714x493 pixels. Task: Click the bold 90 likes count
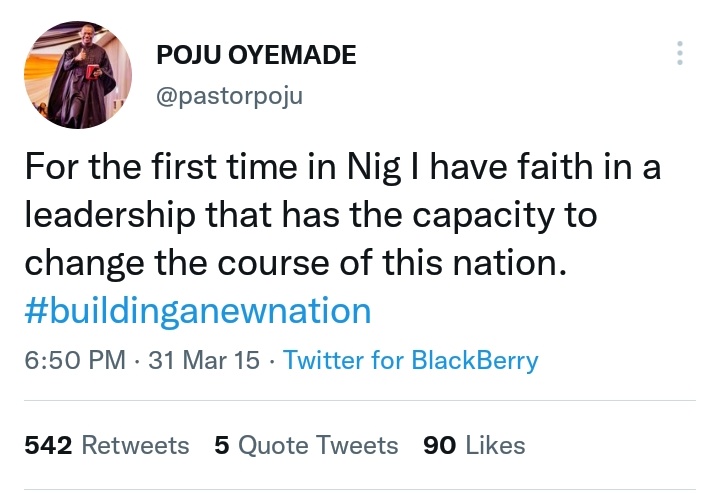coord(440,445)
